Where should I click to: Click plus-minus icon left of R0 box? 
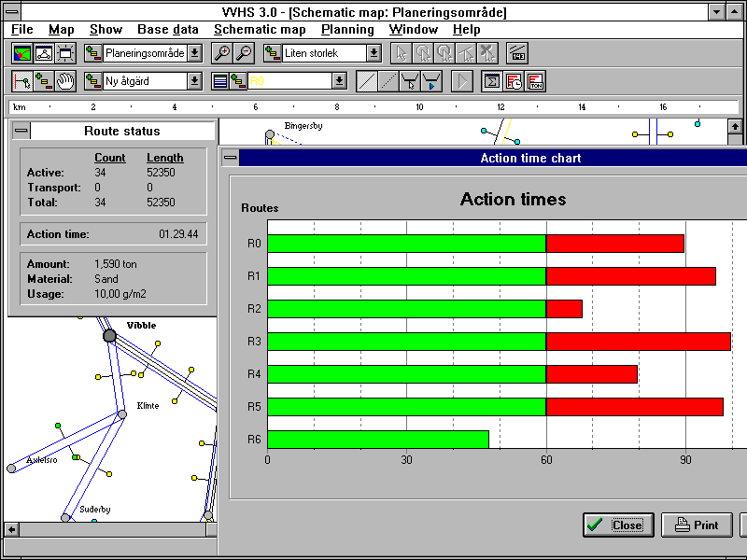[238, 81]
